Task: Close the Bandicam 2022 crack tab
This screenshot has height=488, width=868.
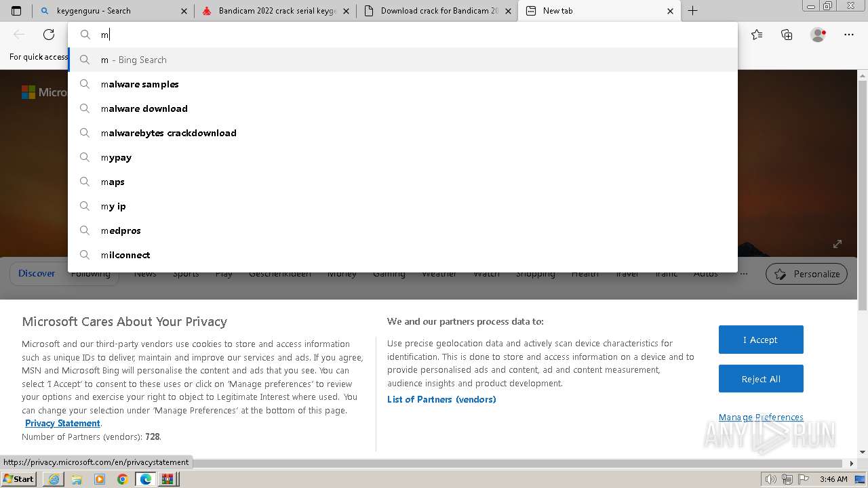Action: [x=346, y=11]
